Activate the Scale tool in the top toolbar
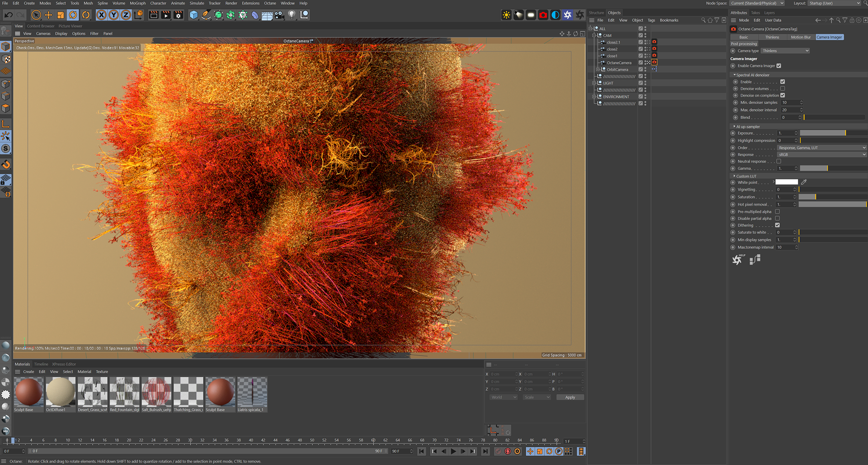 61,15
